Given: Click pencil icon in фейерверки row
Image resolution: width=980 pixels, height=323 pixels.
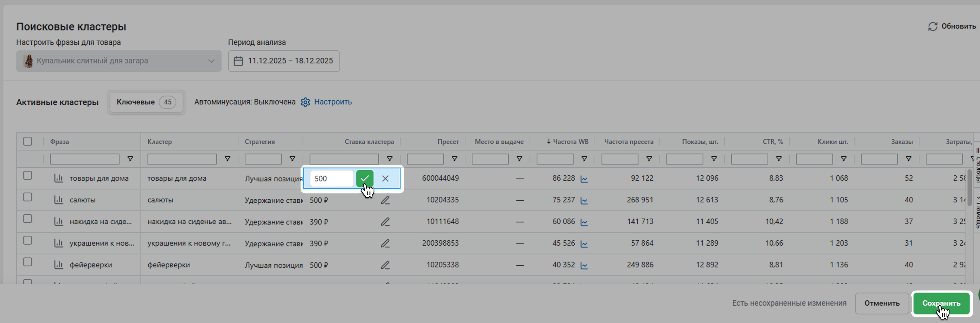Looking at the screenshot, I should (x=385, y=265).
